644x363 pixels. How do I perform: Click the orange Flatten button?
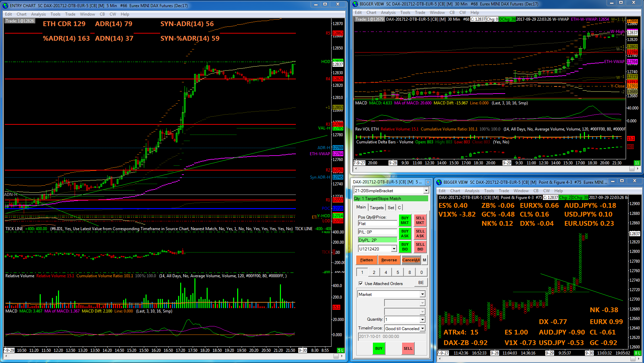coord(366,260)
